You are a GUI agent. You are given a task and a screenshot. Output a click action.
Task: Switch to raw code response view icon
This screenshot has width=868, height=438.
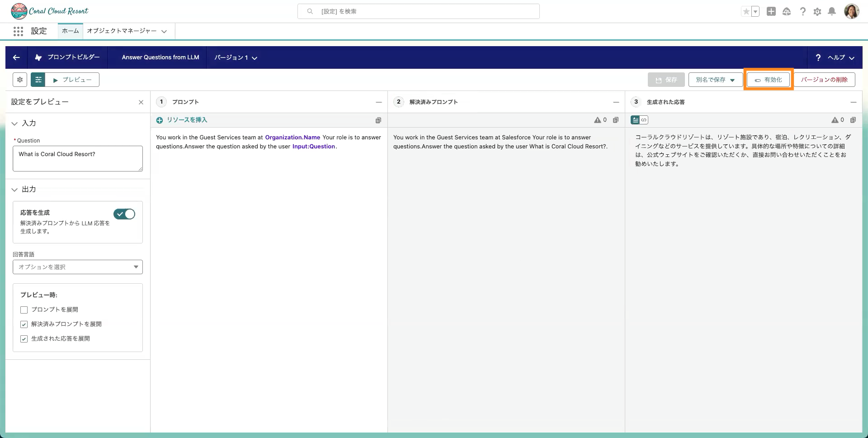point(644,120)
